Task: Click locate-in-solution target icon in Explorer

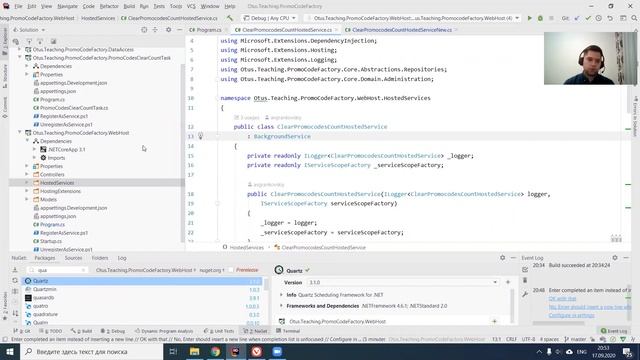Action: pos(144,30)
